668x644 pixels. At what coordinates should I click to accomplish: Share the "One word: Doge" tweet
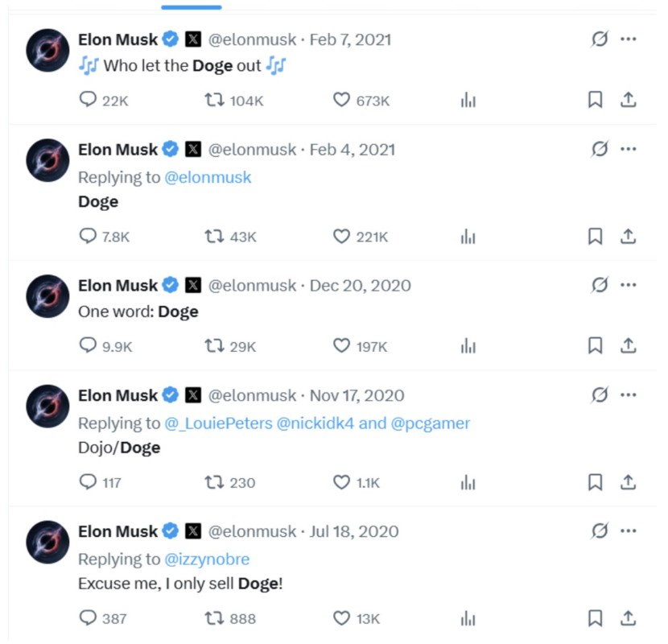click(629, 345)
